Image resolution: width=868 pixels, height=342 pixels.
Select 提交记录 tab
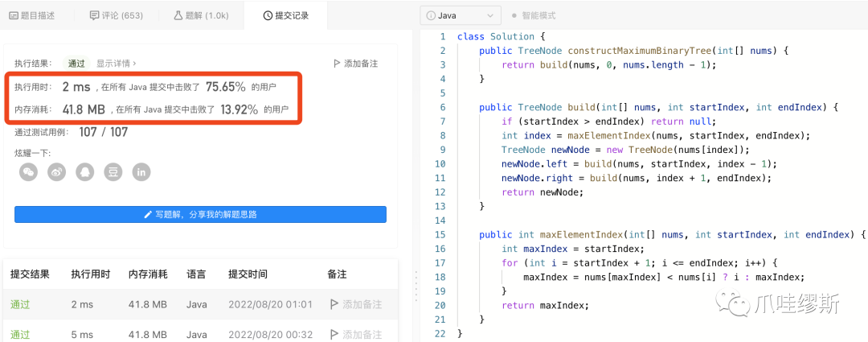click(x=285, y=15)
